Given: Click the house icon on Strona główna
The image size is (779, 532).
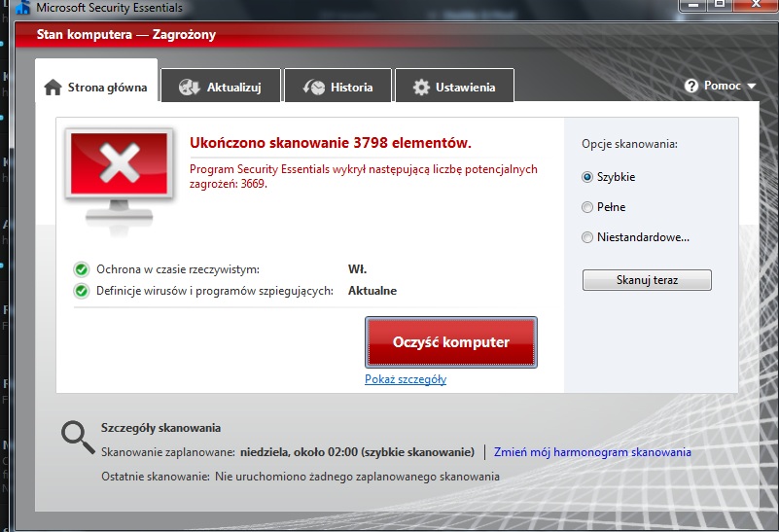Looking at the screenshot, I should click(x=53, y=88).
